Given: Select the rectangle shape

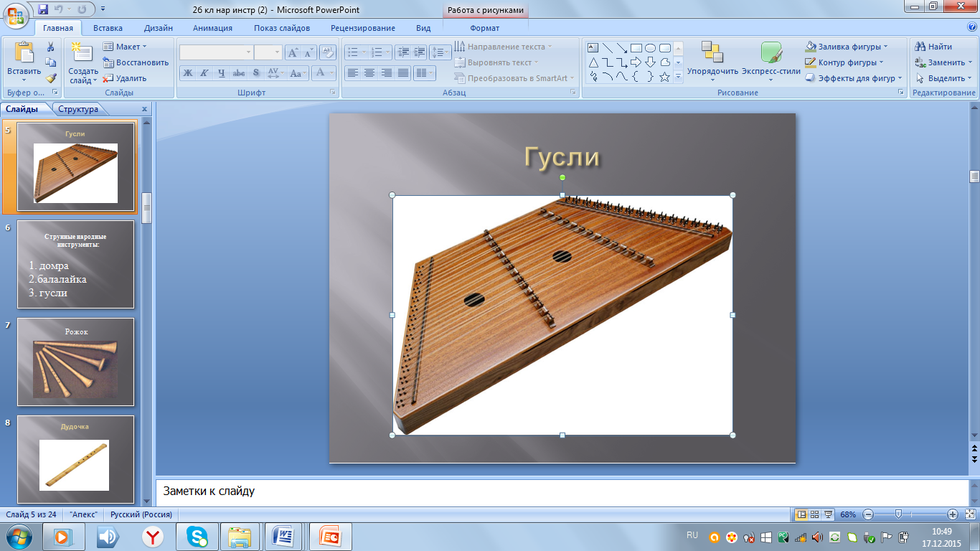Looking at the screenshot, I should [636, 48].
